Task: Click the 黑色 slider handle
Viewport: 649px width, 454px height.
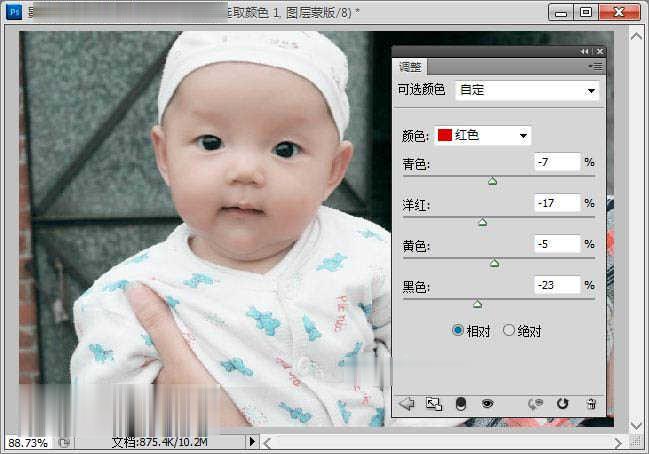Action: point(477,304)
